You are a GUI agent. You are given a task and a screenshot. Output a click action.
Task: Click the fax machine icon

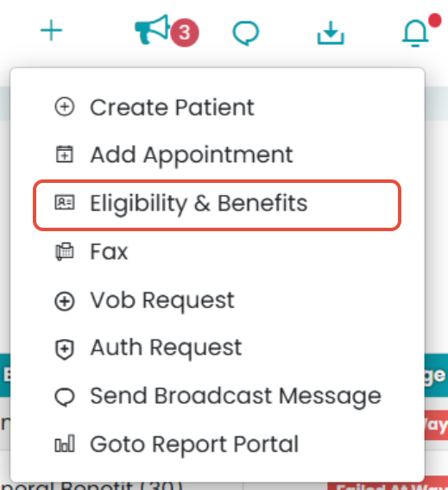tap(65, 251)
